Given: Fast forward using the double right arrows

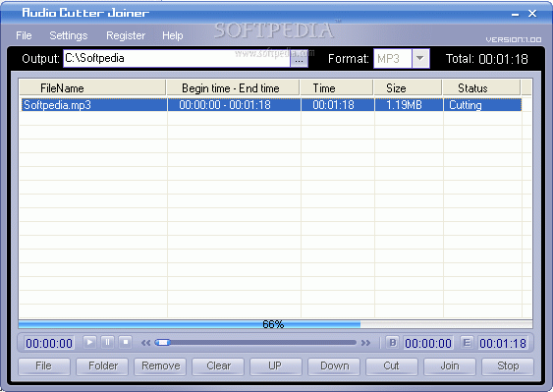Looking at the screenshot, I should tap(365, 343).
